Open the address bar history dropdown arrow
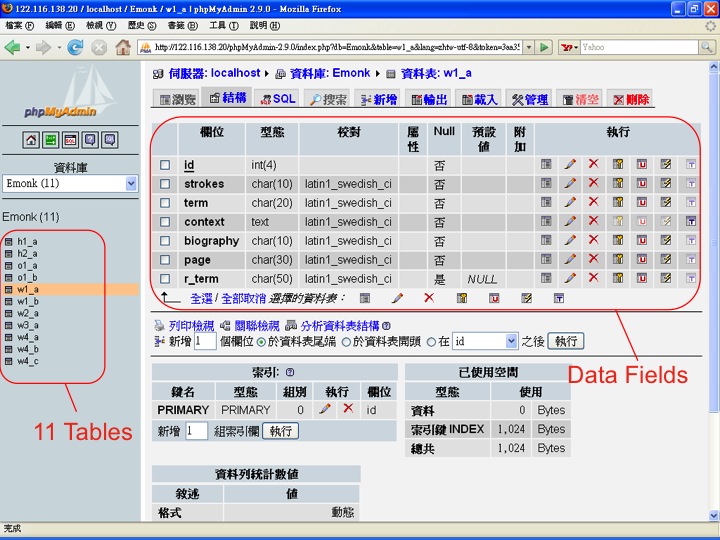 coord(529,47)
